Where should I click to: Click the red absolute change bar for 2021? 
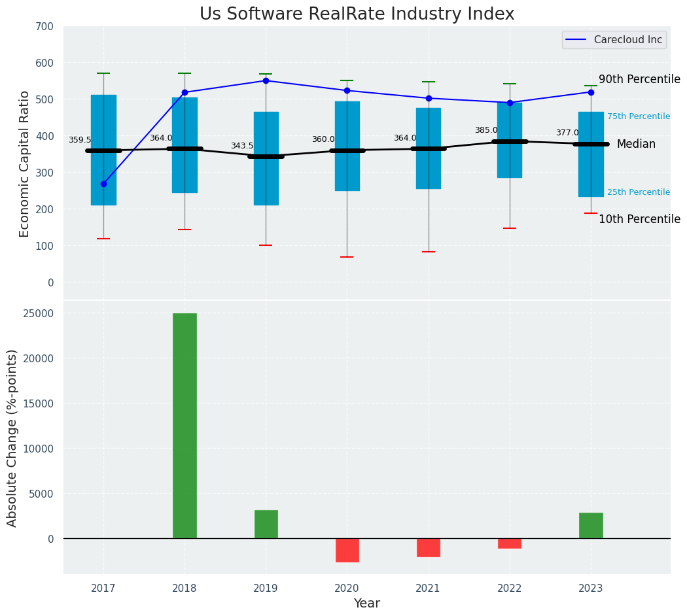click(429, 547)
